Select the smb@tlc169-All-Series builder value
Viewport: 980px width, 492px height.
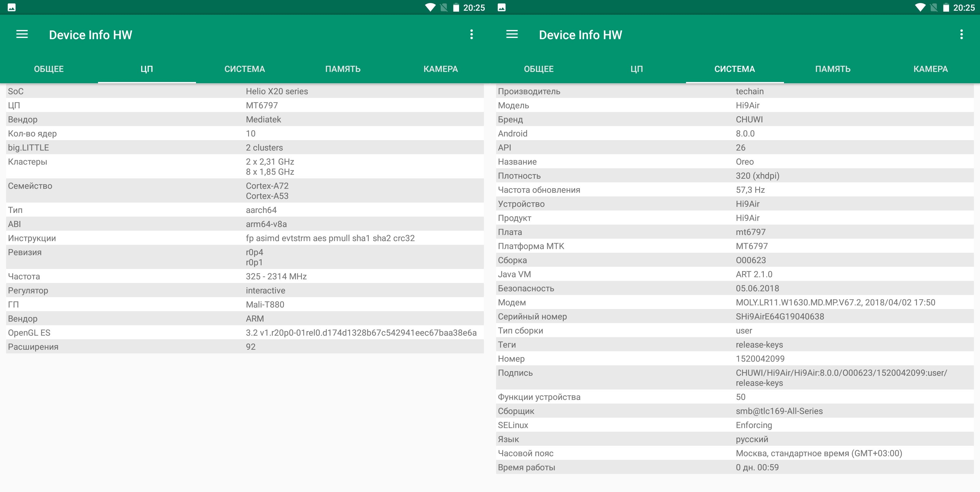(779, 411)
